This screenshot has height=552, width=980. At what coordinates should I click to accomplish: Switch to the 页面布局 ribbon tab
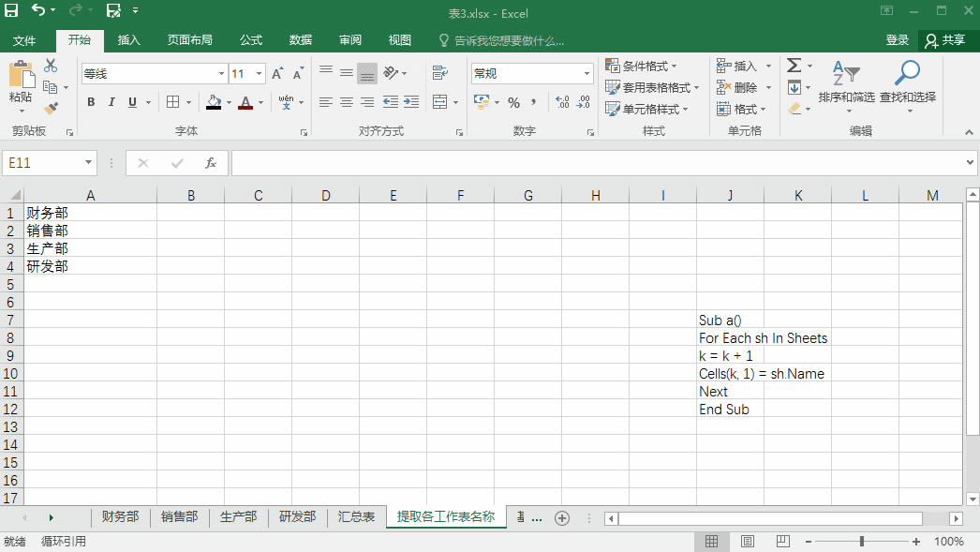point(189,40)
